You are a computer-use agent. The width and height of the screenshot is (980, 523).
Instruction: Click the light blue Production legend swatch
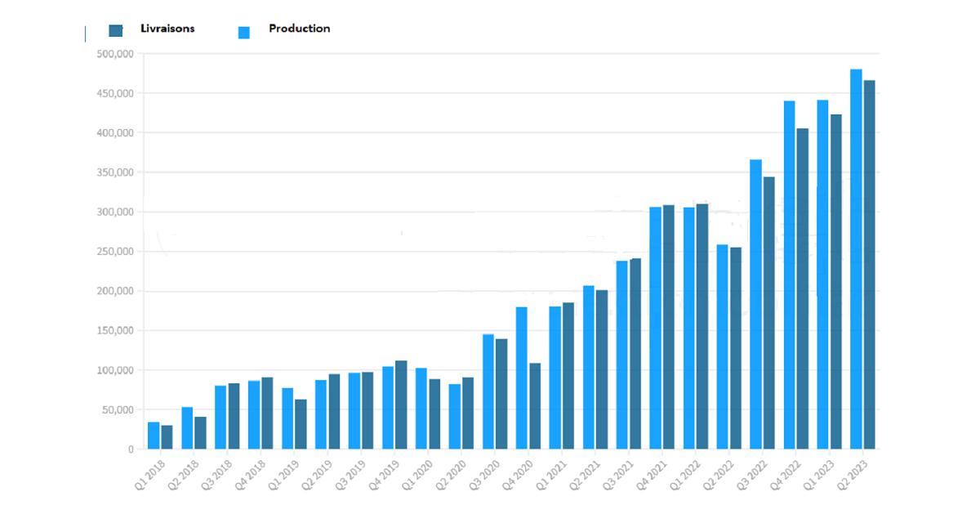click(243, 33)
